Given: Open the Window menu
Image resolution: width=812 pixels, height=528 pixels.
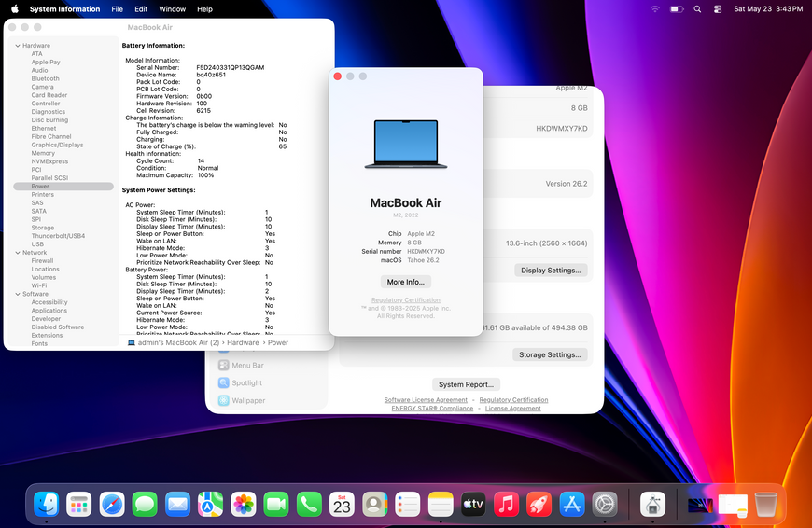Looking at the screenshot, I should tap(172, 8).
